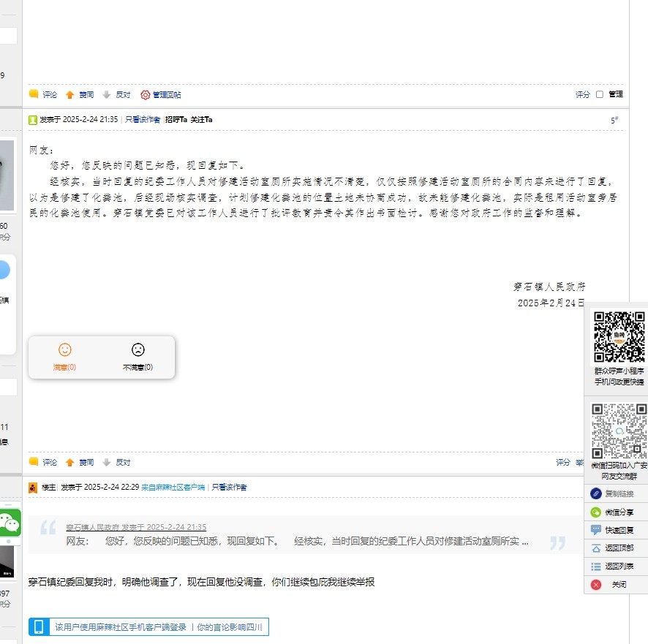Click the 不满意 sad face icon
648x644 pixels.
point(137,350)
